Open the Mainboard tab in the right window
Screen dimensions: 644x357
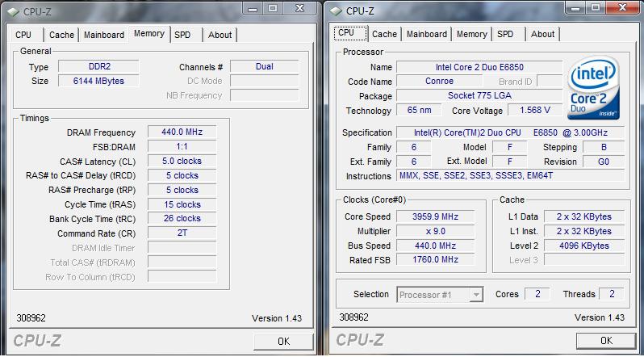coord(427,34)
